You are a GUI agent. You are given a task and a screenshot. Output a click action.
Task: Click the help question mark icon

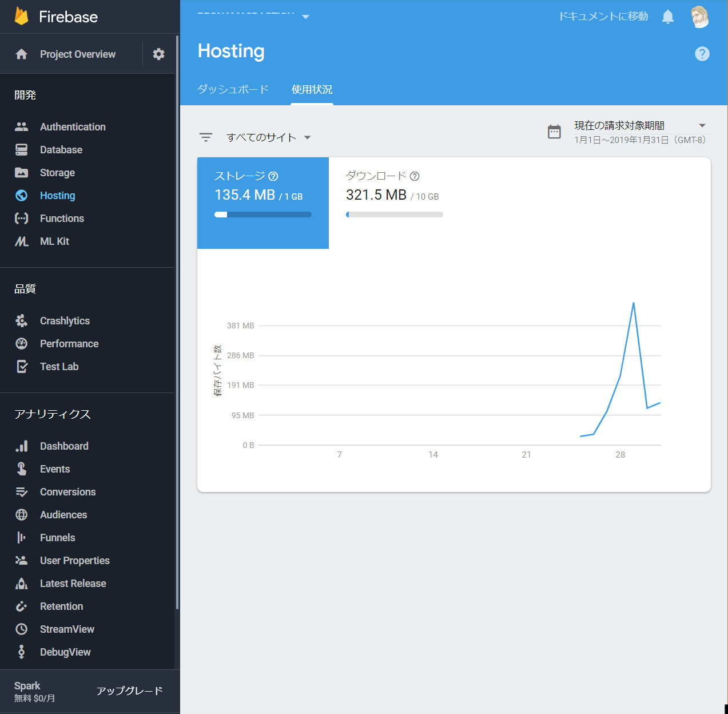[x=702, y=54]
